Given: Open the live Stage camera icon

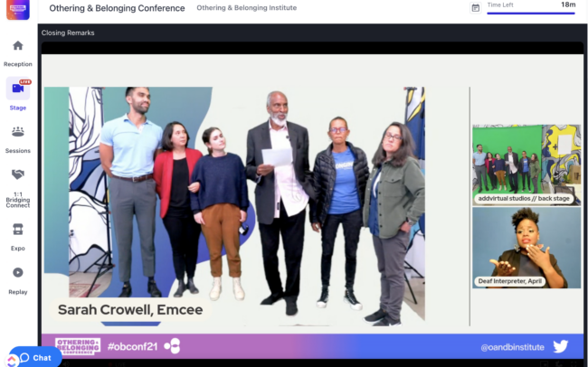Looking at the screenshot, I should [x=17, y=89].
